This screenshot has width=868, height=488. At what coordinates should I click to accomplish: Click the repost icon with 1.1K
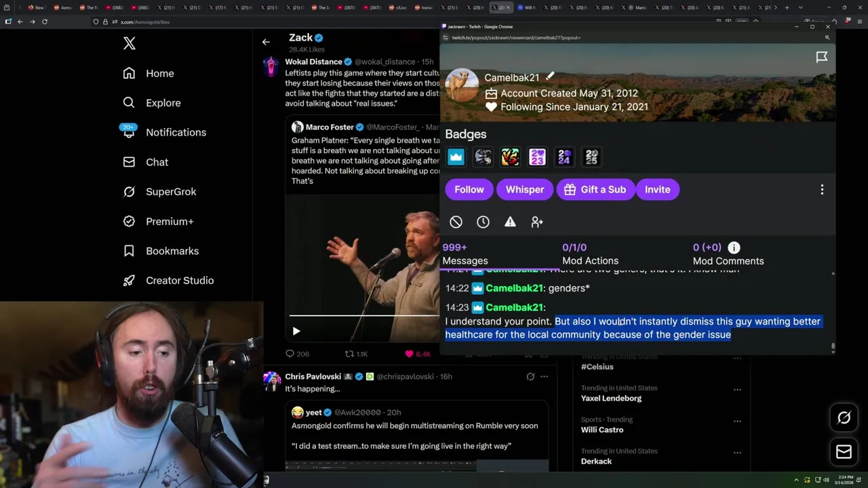pyautogui.click(x=349, y=354)
